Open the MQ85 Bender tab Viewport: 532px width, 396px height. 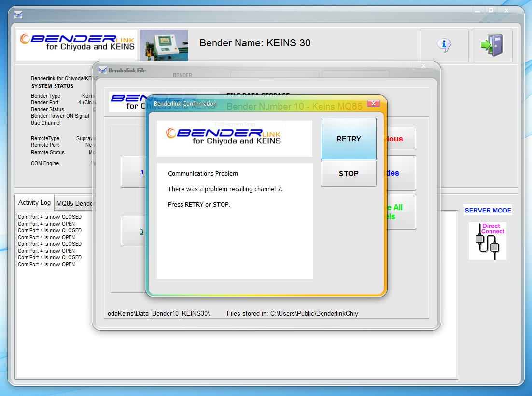click(x=74, y=203)
